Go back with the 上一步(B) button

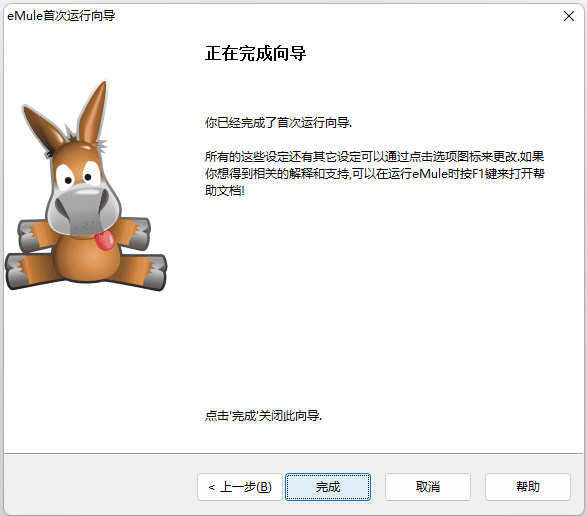point(240,486)
